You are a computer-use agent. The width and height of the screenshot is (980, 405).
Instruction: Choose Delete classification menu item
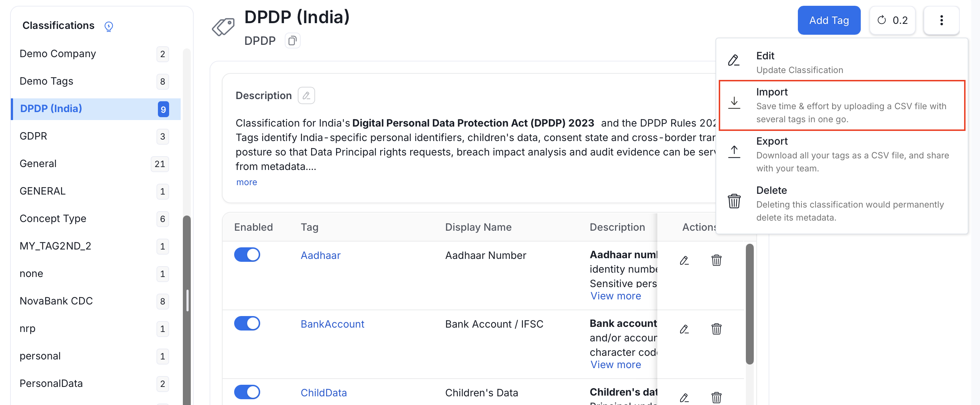(842, 204)
